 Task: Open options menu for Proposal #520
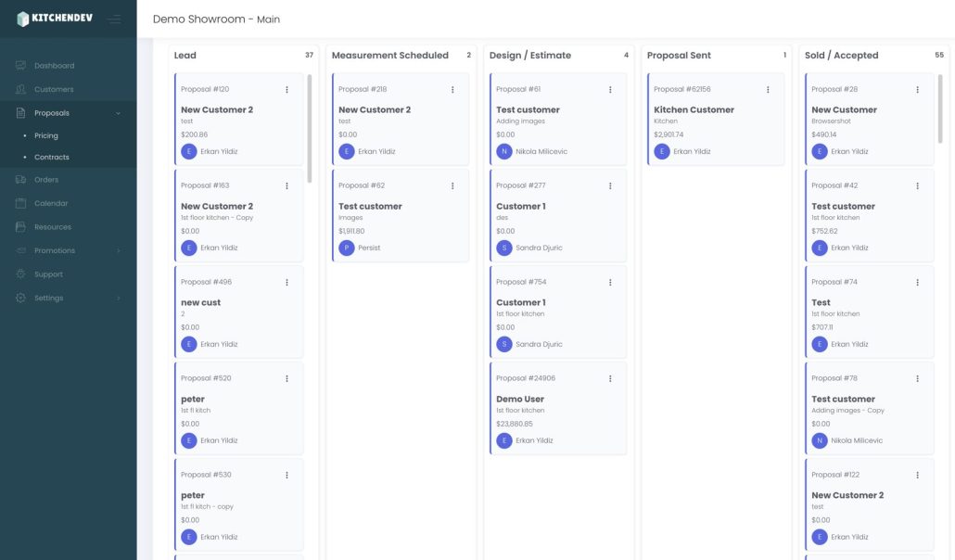[286, 378]
